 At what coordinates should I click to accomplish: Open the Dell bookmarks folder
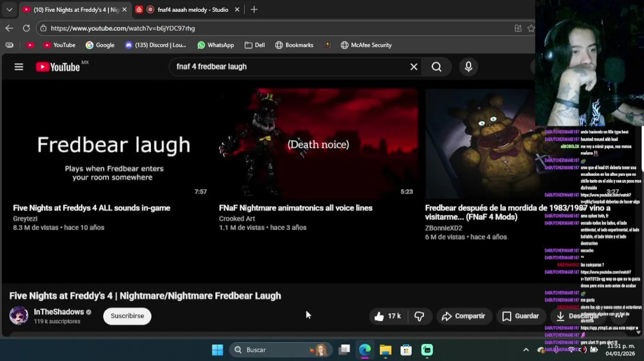[x=254, y=45]
